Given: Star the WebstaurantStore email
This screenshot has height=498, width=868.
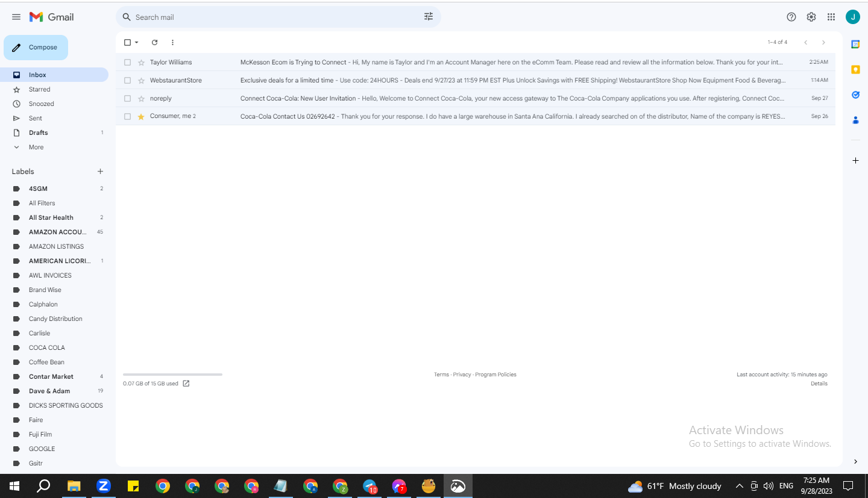Looking at the screenshot, I should pos(141,80).
